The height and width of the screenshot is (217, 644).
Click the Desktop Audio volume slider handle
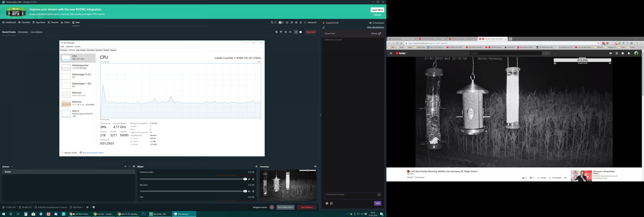pos(245,179)
